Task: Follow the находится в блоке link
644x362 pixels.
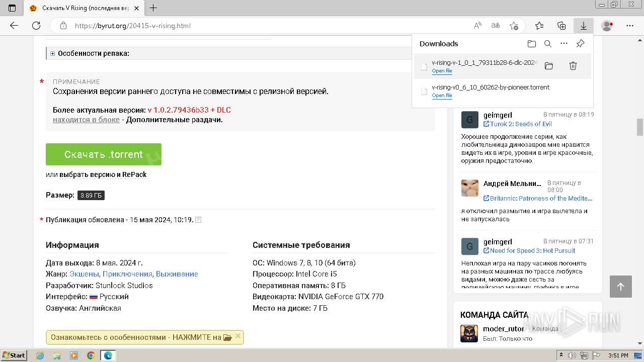Action: [x=86, y=120]
